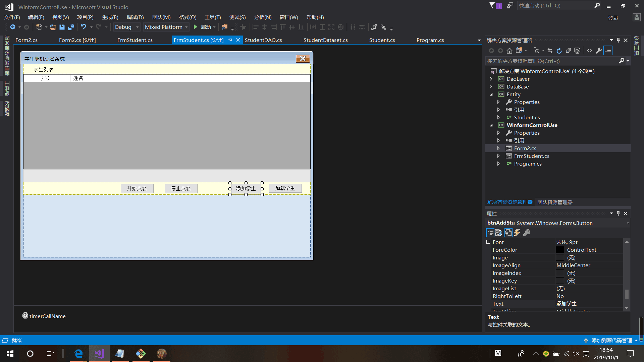Click the View Code icon in Solution Explorer
Viewport: 644px width, 362px height.
(590, 51)
